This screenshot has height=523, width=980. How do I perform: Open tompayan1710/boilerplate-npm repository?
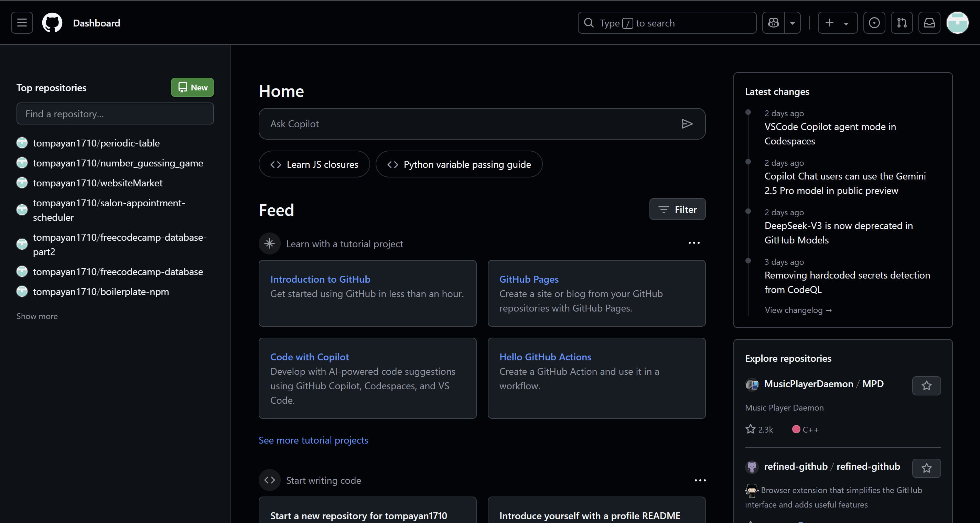[101, 291]
